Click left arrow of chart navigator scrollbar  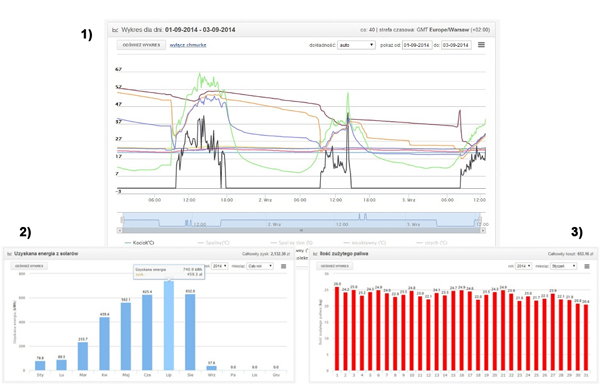click(120, 230)
